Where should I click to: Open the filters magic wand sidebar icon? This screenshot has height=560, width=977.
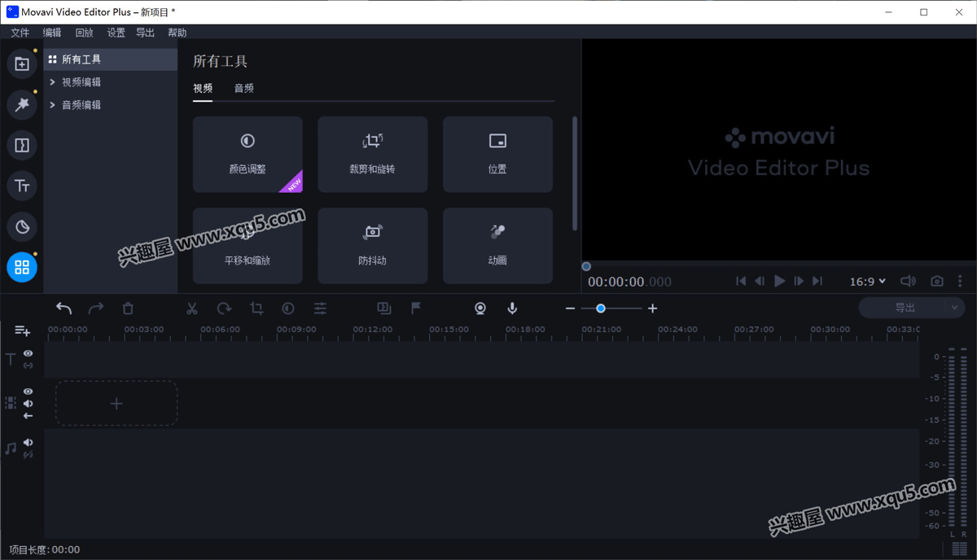tap(22, 104)
